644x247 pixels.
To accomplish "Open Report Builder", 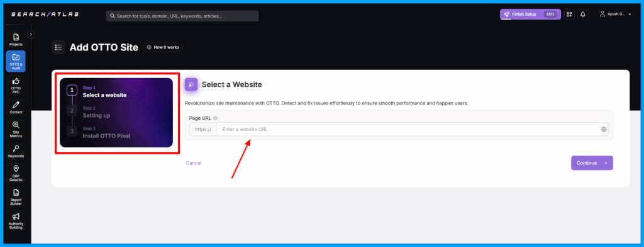I will click(16, 197).
